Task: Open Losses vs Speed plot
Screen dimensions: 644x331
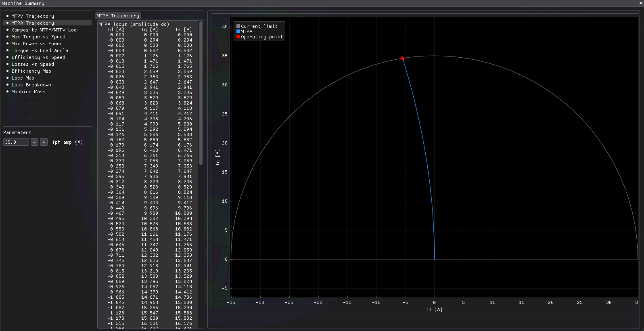Action: [33, 64]
